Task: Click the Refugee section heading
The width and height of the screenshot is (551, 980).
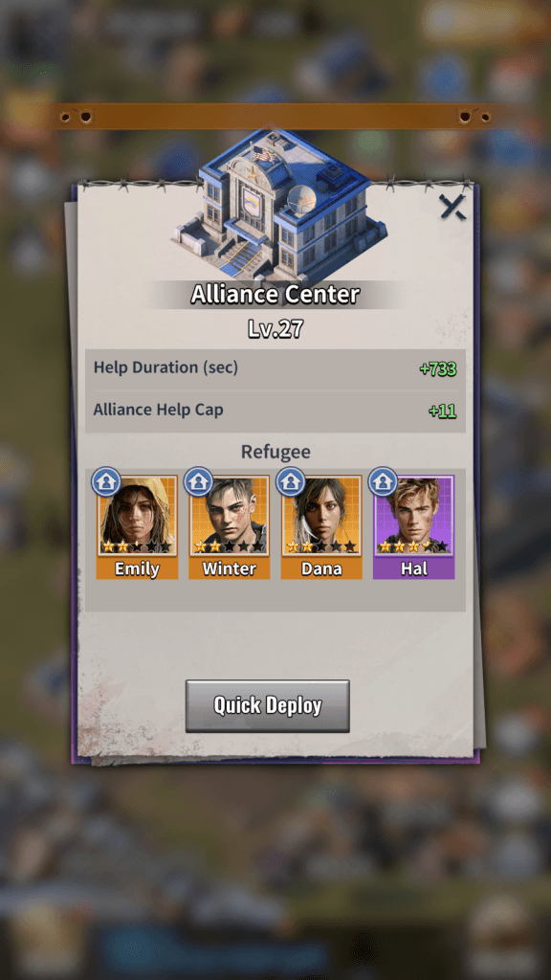Action: coord(275,452)
